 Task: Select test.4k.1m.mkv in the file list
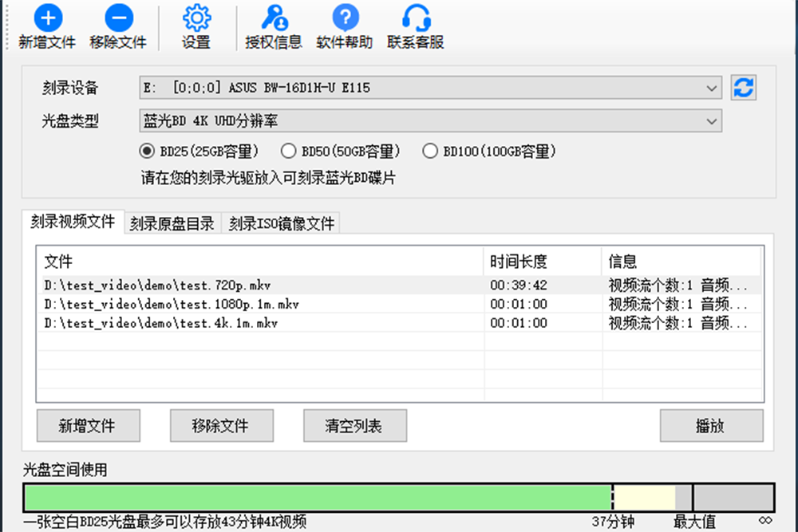pos(161,323)
